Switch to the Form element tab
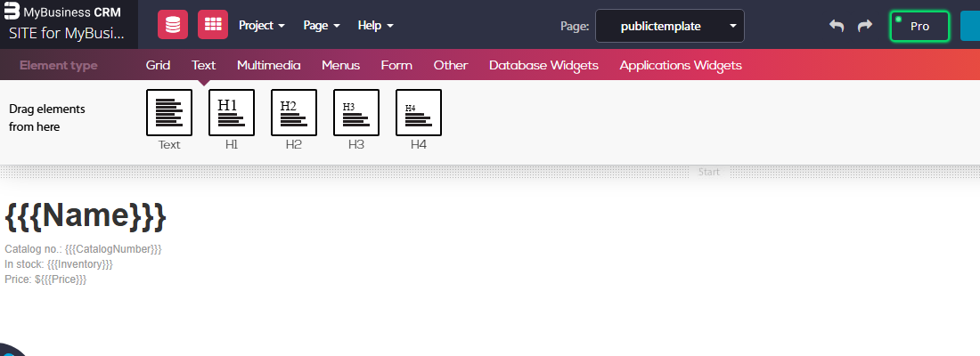Image resolution: width=980 pixels, height=356 pixels. coord(396,65)
